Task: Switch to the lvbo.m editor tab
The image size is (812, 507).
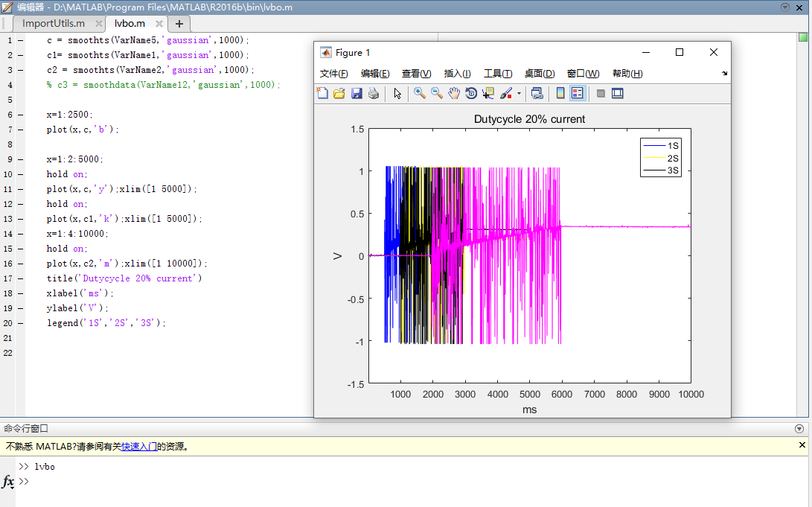Action: tap(130, 23)
